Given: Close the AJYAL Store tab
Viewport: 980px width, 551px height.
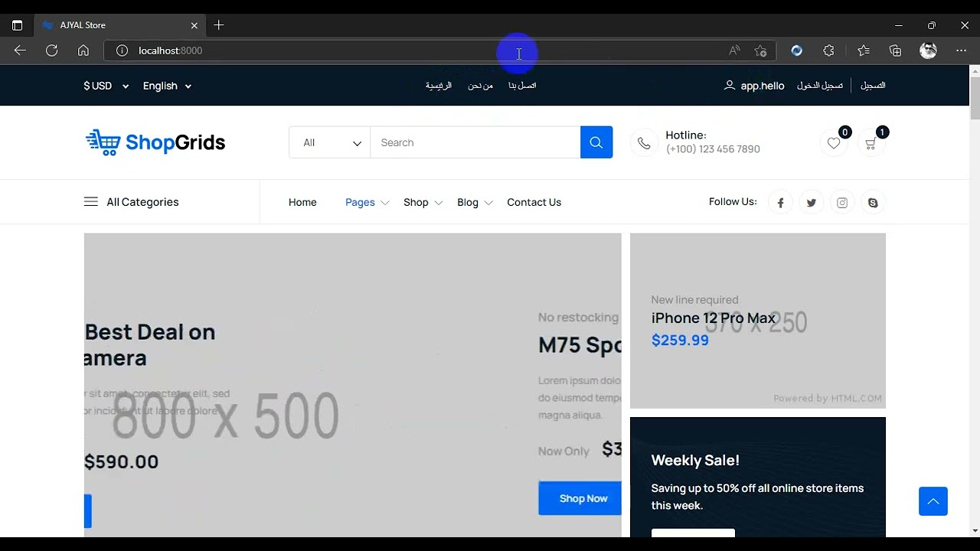Looking at the screenshot, I should (x=194, y=25).
